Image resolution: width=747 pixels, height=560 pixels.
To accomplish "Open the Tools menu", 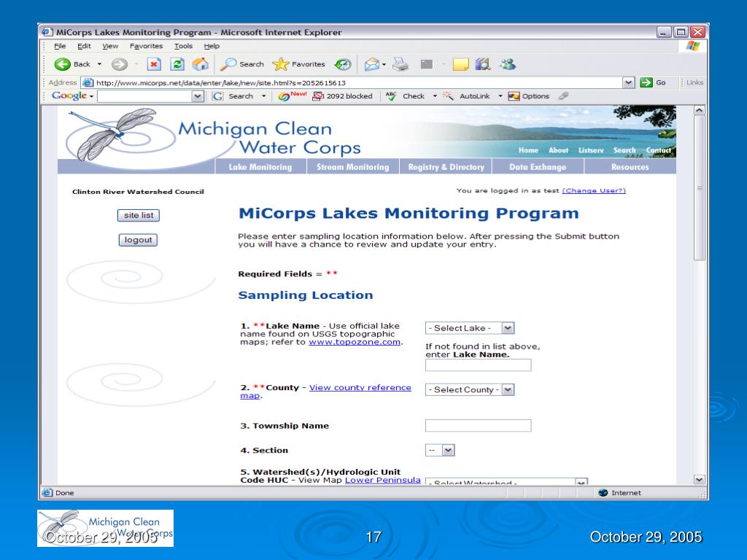I will pos(183,46).
